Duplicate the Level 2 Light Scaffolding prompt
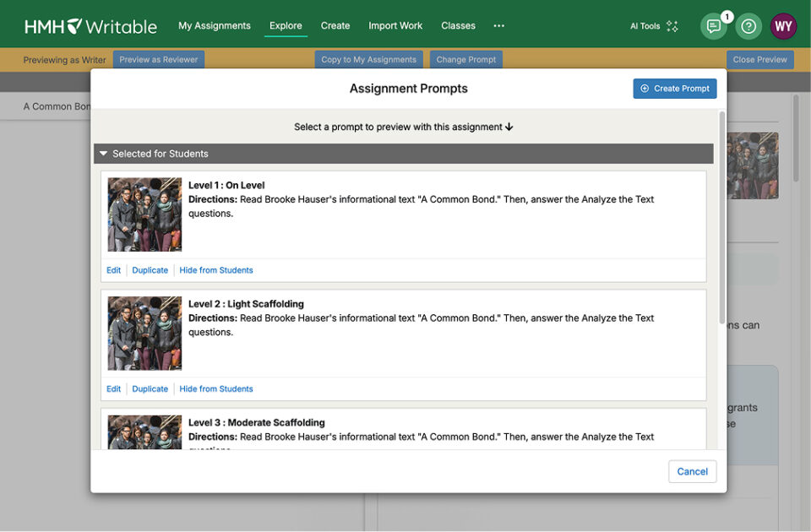 coord(150,388)
